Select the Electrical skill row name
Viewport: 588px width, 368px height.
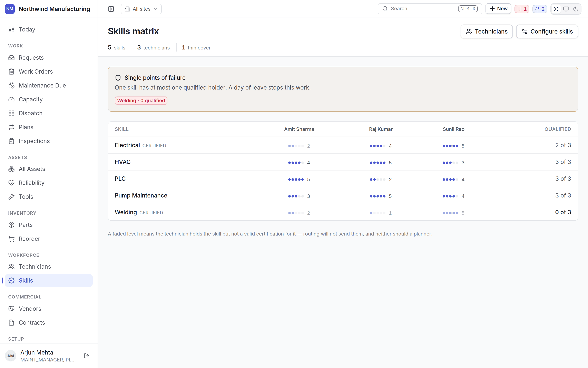127,145
